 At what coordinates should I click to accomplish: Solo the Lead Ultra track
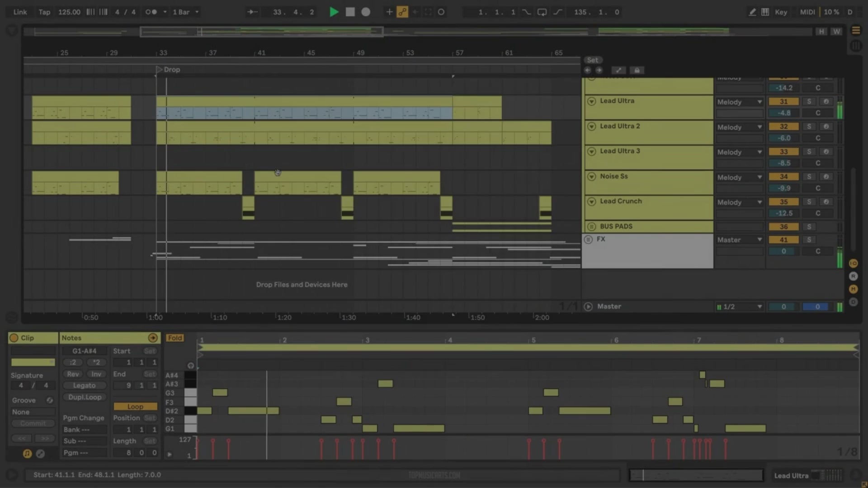pos(809,102)
